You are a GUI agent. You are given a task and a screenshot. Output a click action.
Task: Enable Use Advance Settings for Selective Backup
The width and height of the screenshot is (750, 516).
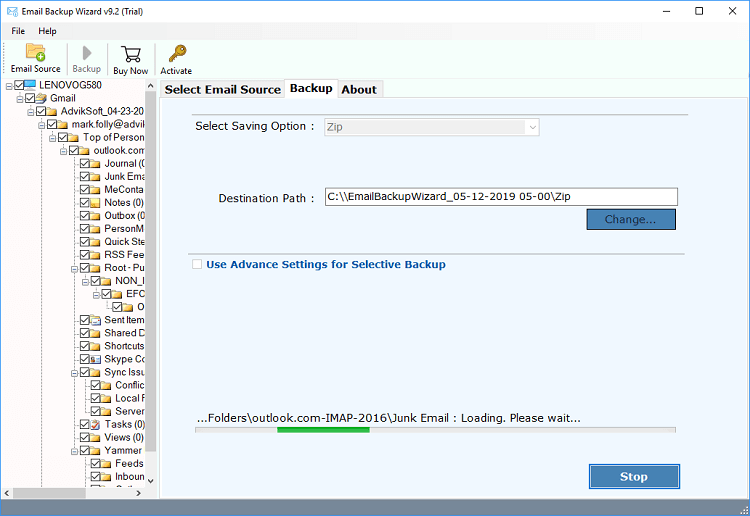tap(197, 264)
